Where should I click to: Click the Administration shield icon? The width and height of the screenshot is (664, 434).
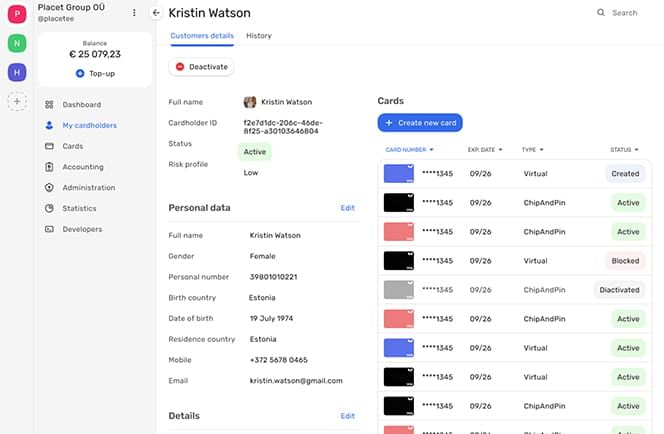pyautogui.click(x=49, y=188)
